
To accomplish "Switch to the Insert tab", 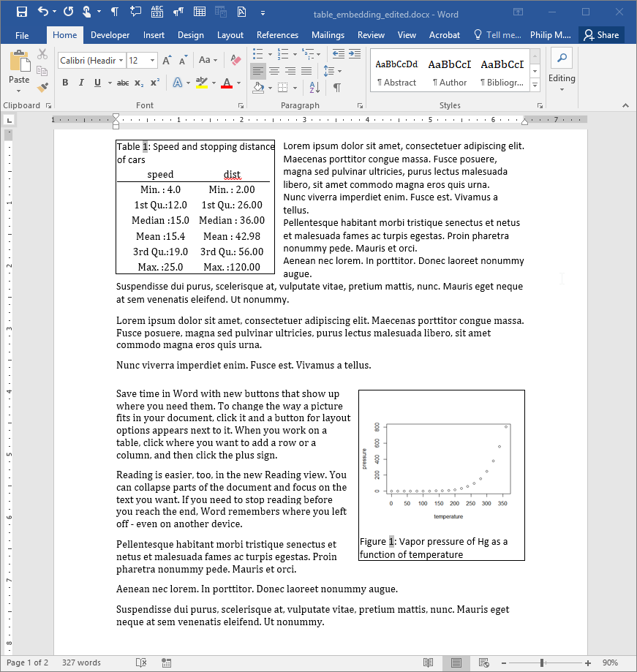I will pyautogui.click(x=154, y=35).
